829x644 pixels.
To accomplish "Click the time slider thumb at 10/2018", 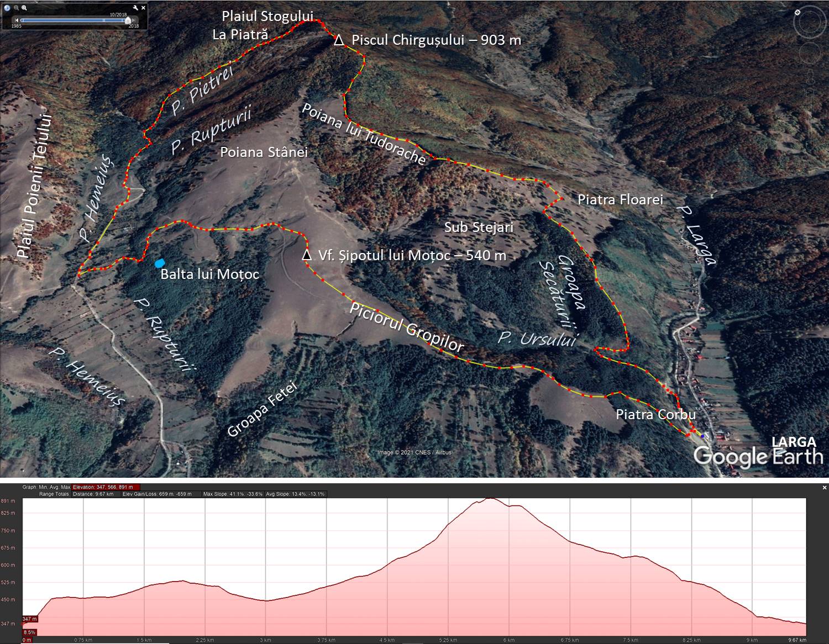I will click(128, 20).
